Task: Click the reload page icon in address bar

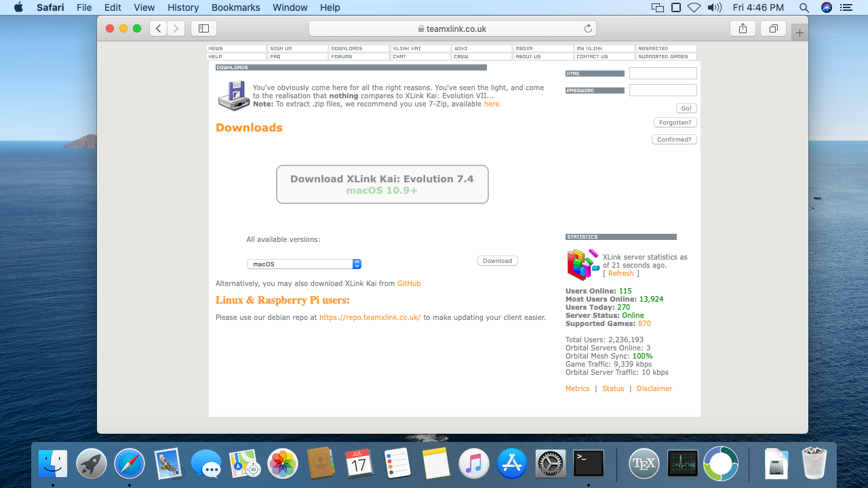Action: pyautogui.click(x=588, y=28)
